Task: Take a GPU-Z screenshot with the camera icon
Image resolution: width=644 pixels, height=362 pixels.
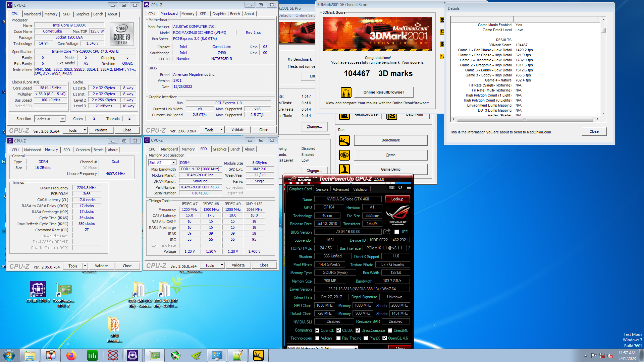Action: coord(391,188)
